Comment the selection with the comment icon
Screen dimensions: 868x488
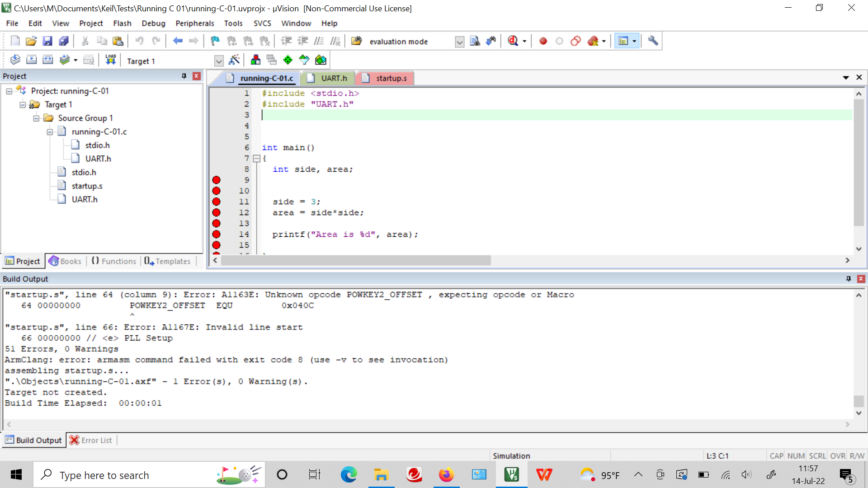319,41
